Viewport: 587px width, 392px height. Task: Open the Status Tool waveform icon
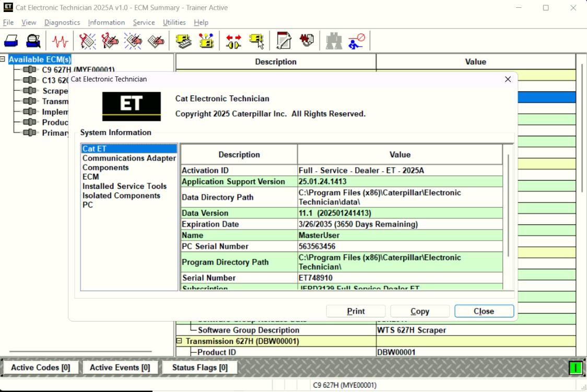click(x=60, y=41)
